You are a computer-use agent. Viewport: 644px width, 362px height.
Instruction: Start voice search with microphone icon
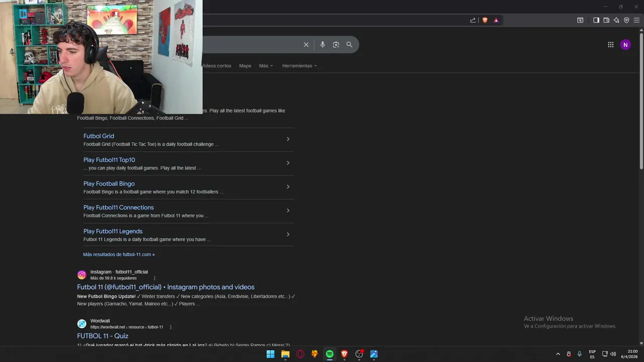click(323, 45)
